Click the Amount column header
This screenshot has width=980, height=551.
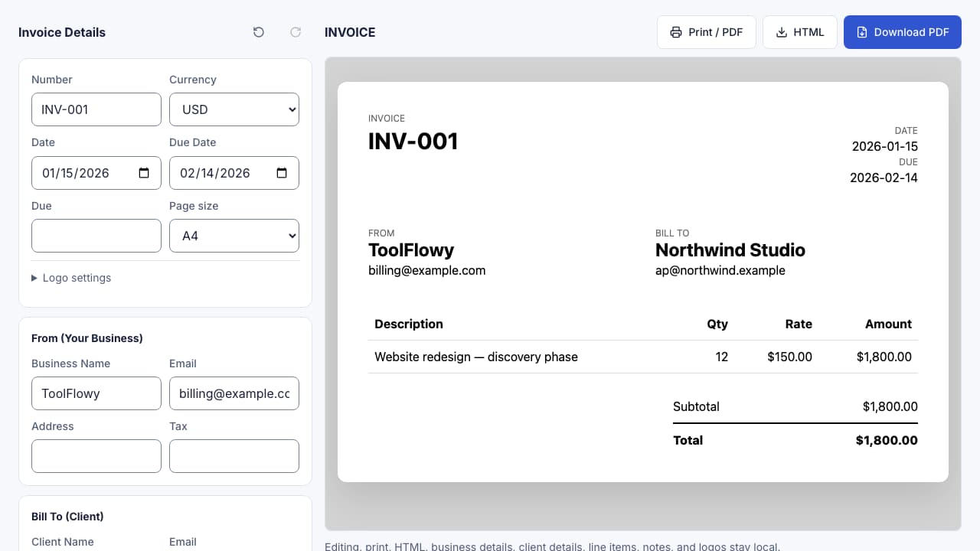pos(888,324)
